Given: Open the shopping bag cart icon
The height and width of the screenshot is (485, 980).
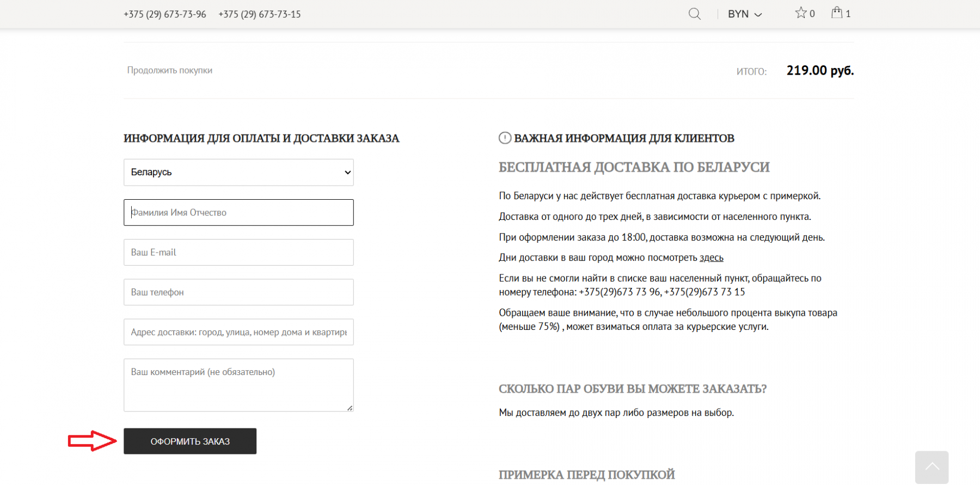Looking at the screenshot, I should pos(837,13).
